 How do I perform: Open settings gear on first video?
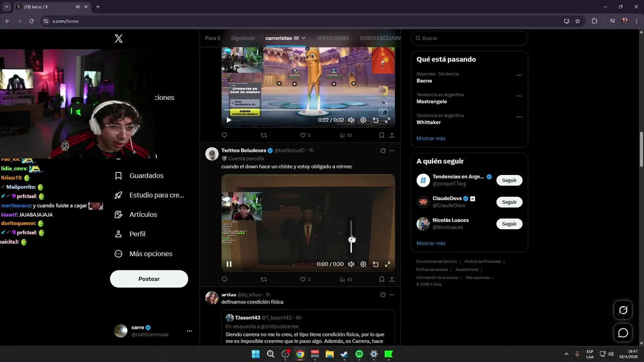point(363,120)
